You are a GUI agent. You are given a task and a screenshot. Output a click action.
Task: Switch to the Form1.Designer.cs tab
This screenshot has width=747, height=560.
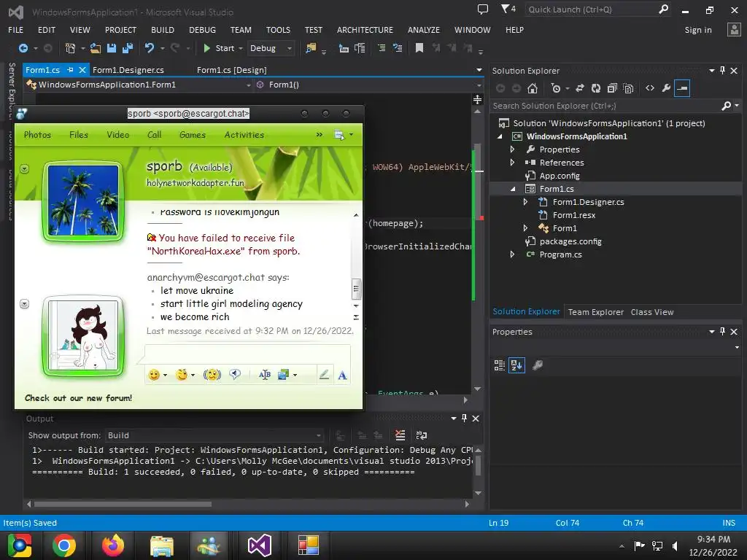[x=128, y=70]
